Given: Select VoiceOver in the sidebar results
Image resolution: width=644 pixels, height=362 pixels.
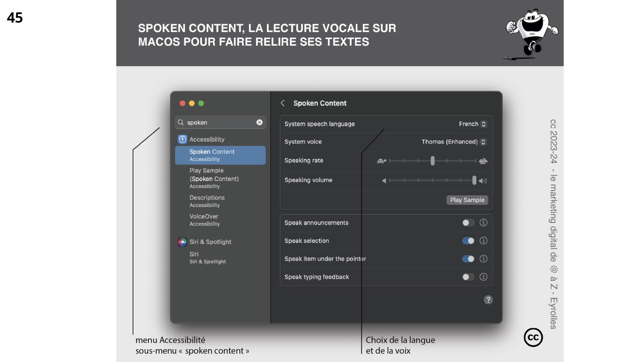Looking at the screenshot, I should coord(220,220).
